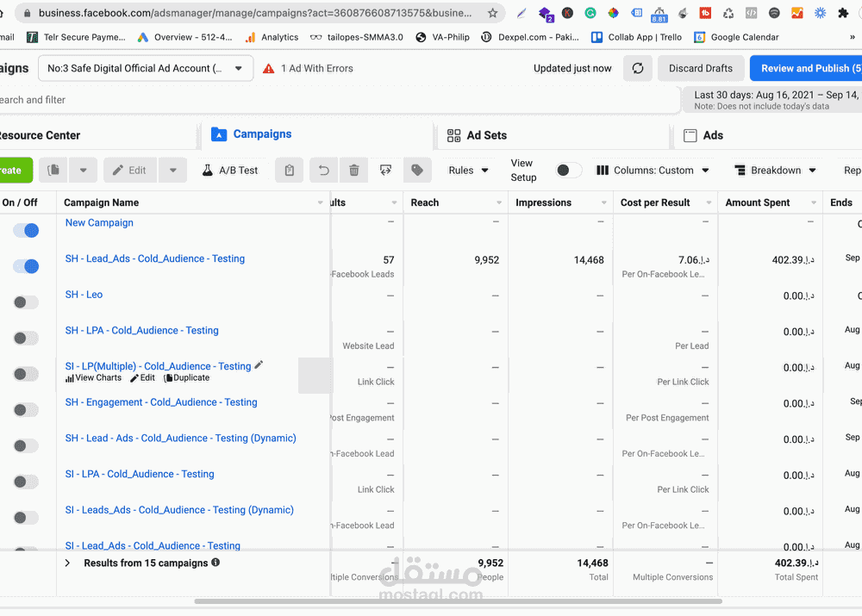Open browser extensions puzzle icon
The width and height of the screenshot is (862, 616).
[843, 13]
